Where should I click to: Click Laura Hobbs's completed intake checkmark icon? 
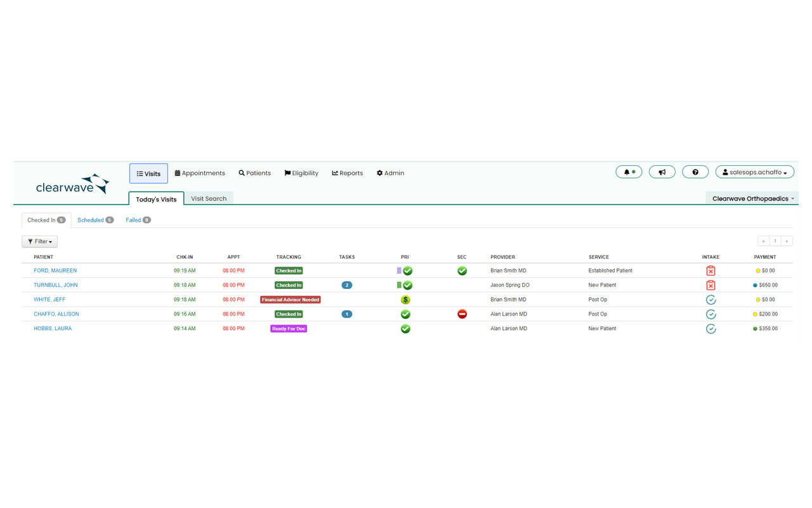click(710, 329)
